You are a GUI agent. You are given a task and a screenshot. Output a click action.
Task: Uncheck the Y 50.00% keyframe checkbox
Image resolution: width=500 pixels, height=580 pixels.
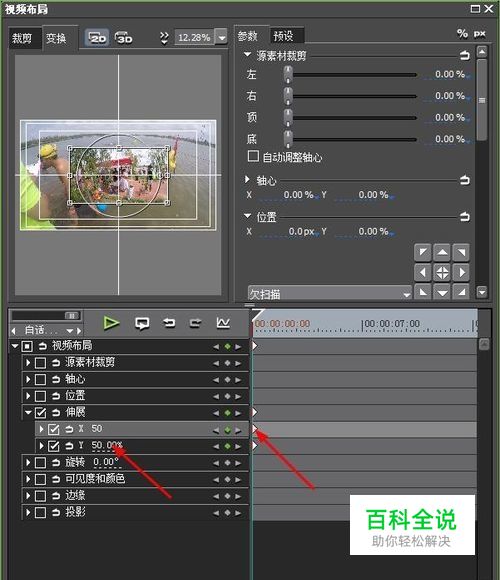coord(54,446)
